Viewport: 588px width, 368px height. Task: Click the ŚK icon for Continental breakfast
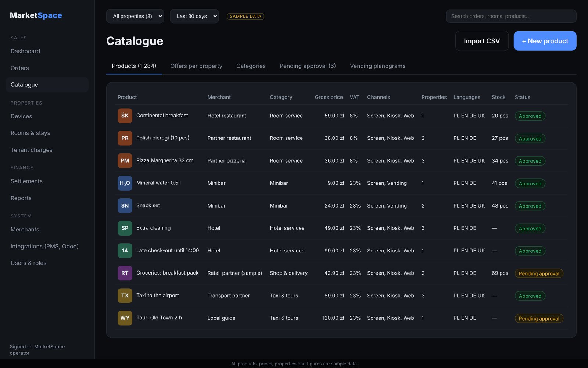point(125,116)
